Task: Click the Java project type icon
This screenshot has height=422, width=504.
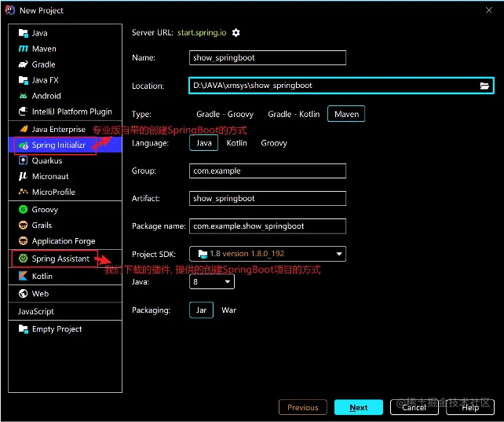Action: [x=23, y=33]
